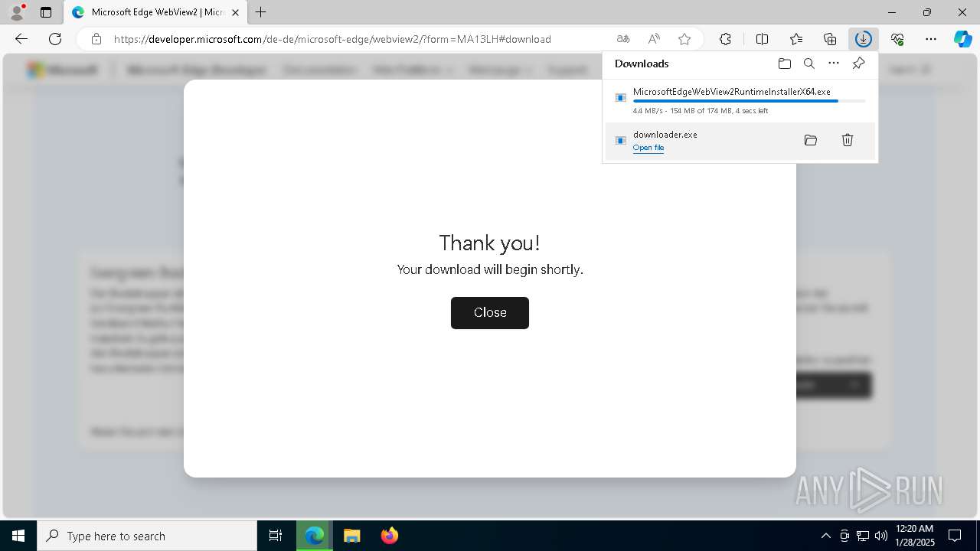
Task: Show downloader.exe in folder
Action: click(811, 140)
